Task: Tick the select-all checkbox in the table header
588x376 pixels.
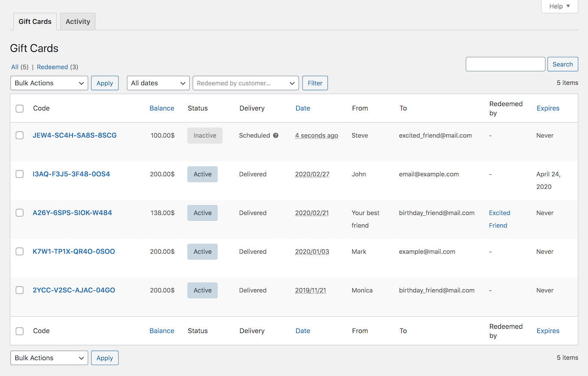Action: (x=20, y=108)
